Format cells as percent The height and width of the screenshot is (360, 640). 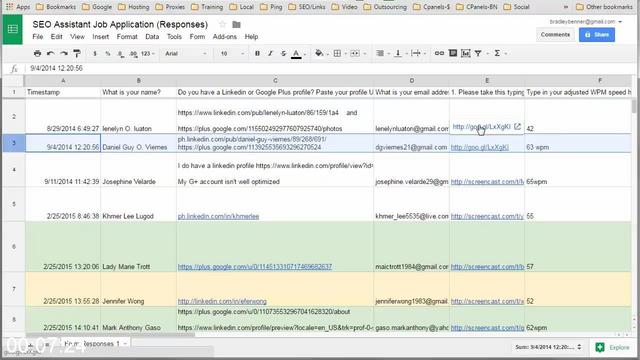click(108, 53)
